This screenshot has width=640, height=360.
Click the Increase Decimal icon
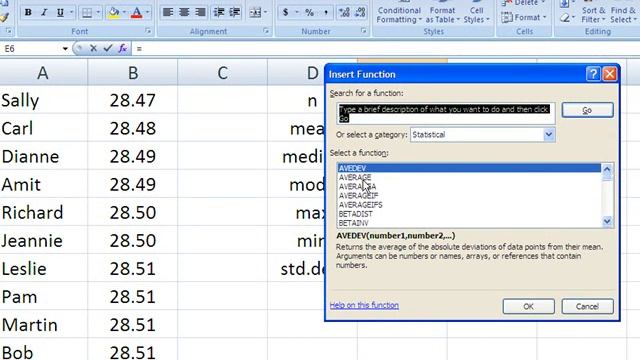coord(344,13)
